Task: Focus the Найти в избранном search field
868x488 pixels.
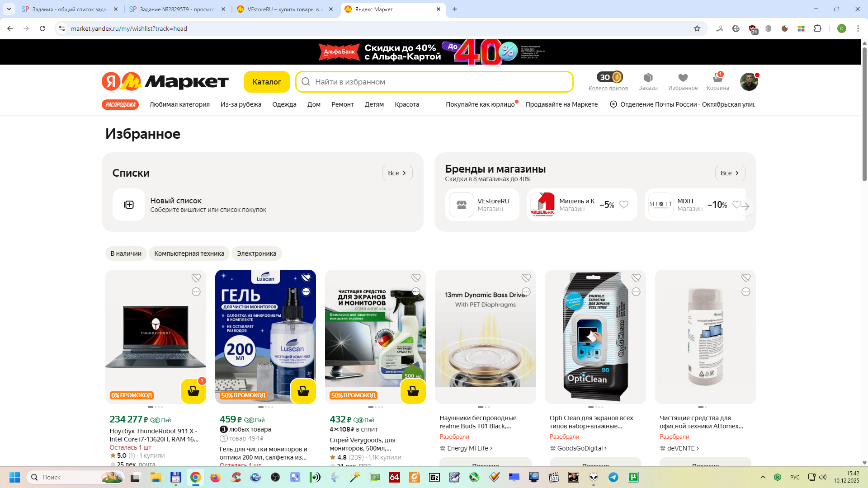Action: click(434, 82)
